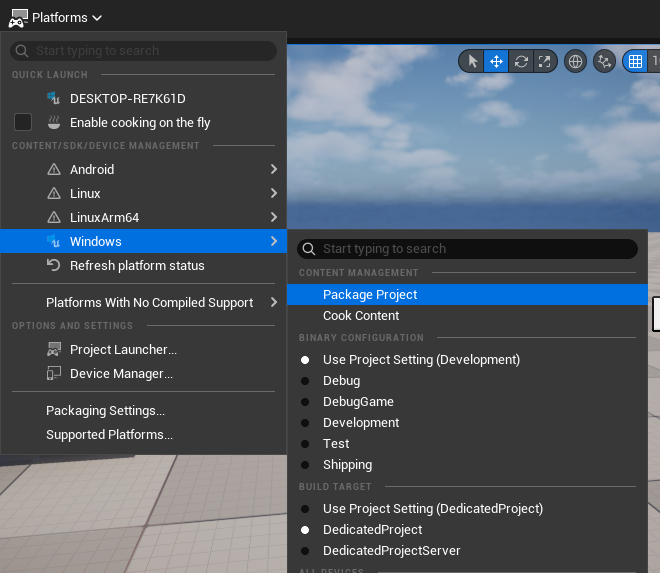This screenshot has width=660, height=573.
Task: Open Device Manager
Action: (x=144, y=373)
